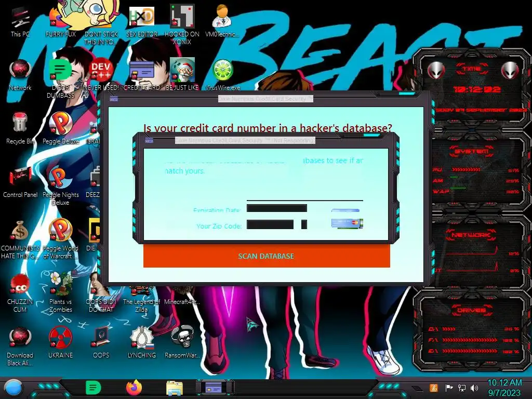Screen dimensions: 532x399
Task: Launch the VirusWire.exe lime icon
Action: [222, 74]
